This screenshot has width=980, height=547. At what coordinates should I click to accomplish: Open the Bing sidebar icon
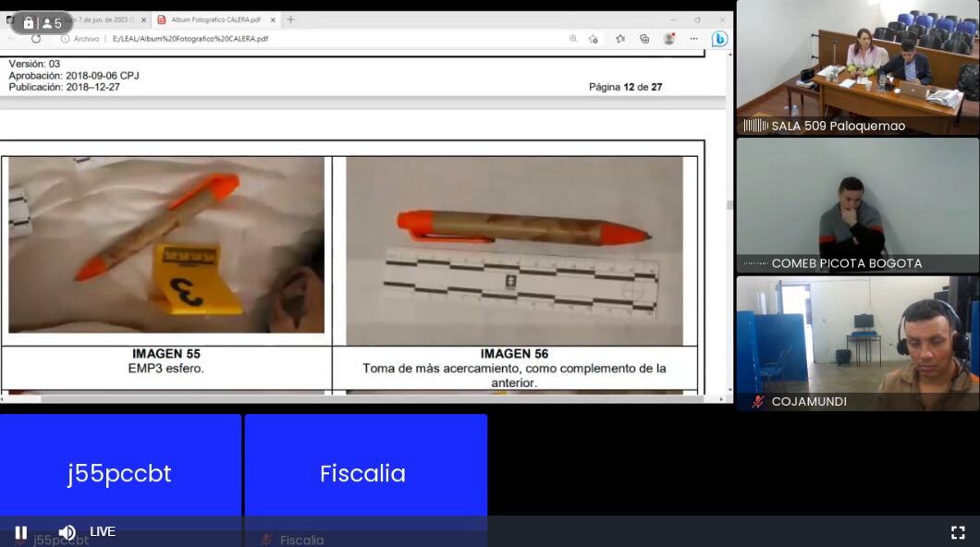click(x=719, y=39)
